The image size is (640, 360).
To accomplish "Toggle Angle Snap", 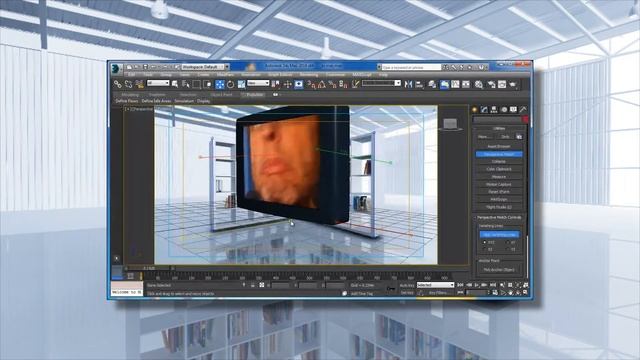I will pos(322,84).
